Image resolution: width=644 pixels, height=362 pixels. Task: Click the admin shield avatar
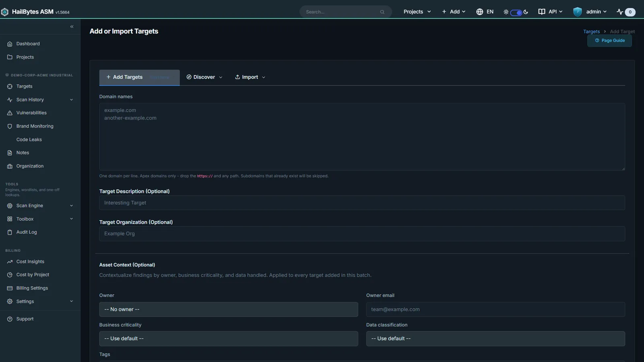tap(578, 12)
